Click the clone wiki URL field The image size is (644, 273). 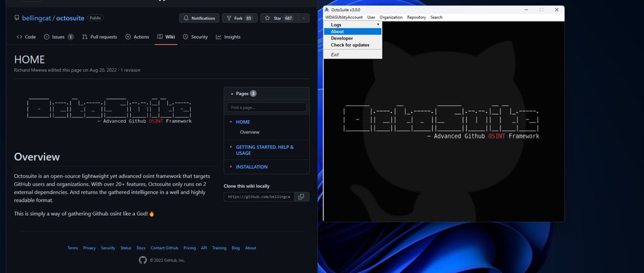point(259,197)
